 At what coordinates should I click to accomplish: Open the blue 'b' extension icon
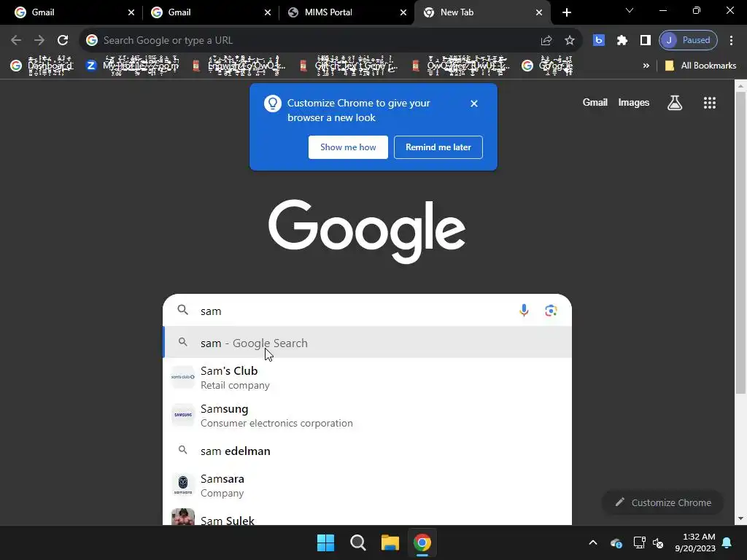[x=598, y=41]
